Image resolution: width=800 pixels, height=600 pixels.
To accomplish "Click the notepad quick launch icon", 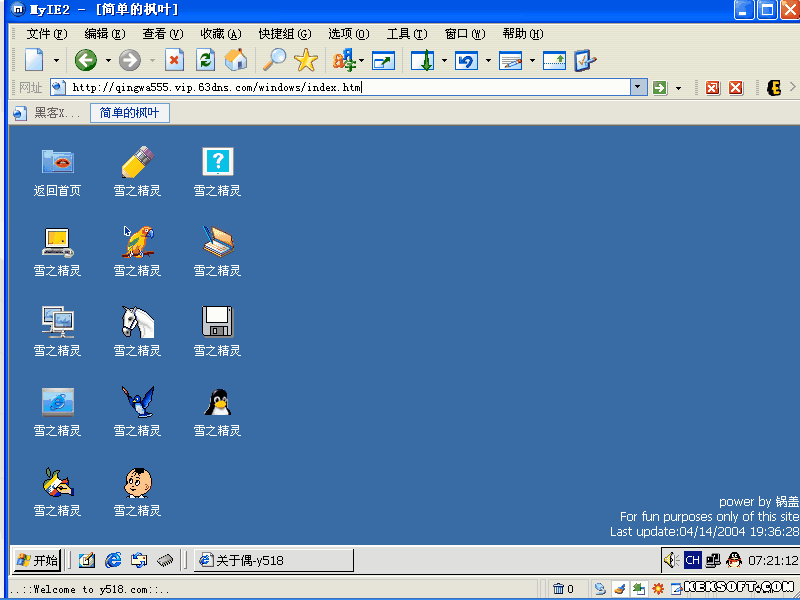I will pyautogui.click(x=87, y=560).
